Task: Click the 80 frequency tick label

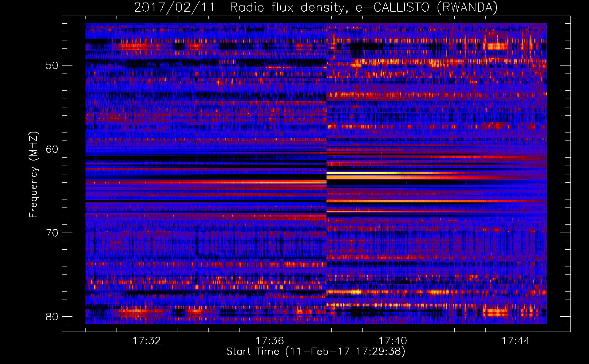Action: pos(52,317)
